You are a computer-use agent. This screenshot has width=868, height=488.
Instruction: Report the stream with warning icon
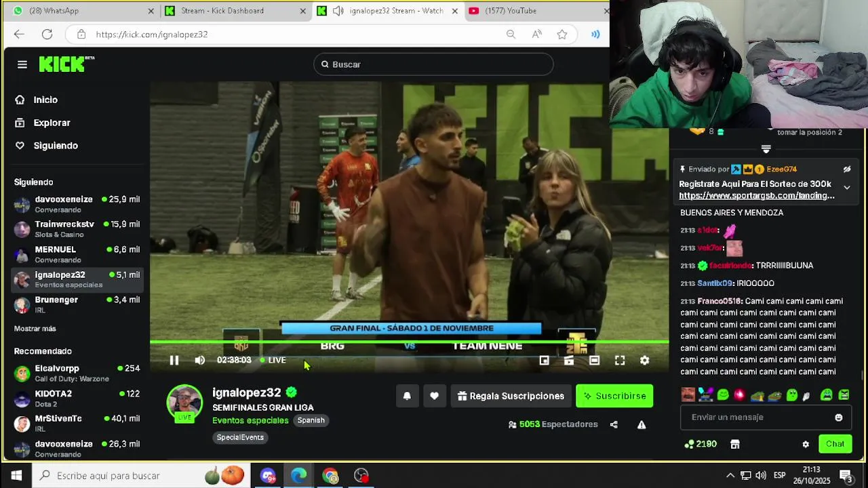pyautogui.click(x=642, y=425)
